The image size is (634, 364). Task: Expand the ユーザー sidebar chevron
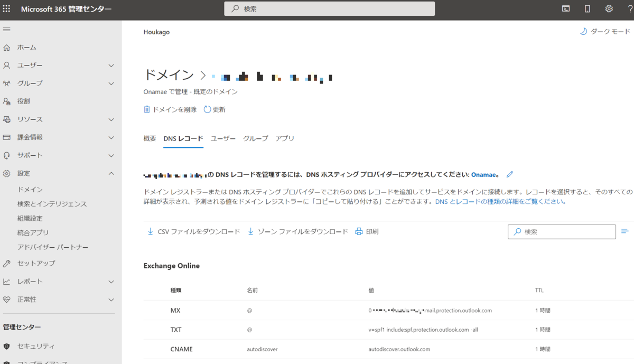(111, 66)
